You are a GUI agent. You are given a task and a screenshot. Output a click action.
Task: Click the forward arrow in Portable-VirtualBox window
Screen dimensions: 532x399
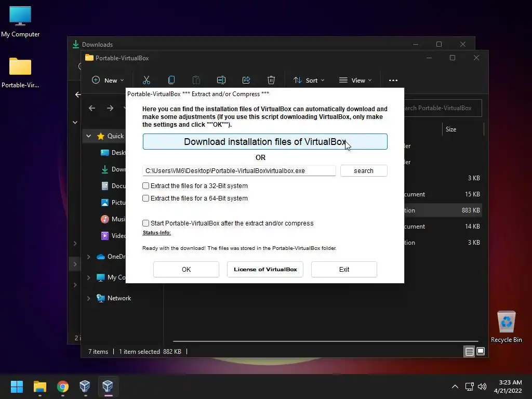[x=110, y=108]
